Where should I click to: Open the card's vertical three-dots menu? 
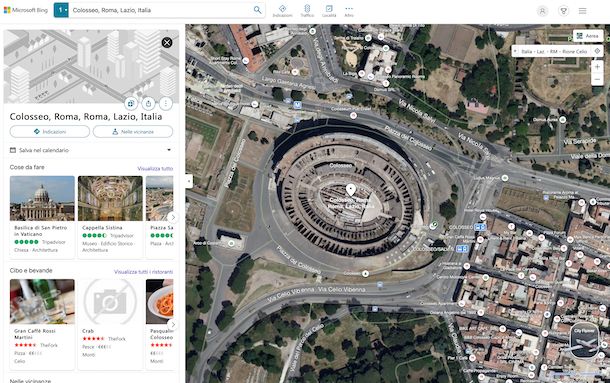(x=166, y=104)
